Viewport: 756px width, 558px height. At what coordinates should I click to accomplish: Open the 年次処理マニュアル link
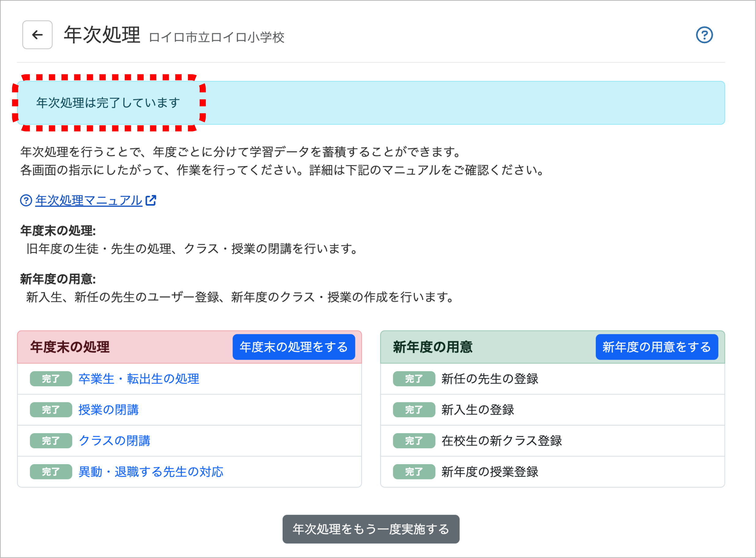(x=89, y=200)
